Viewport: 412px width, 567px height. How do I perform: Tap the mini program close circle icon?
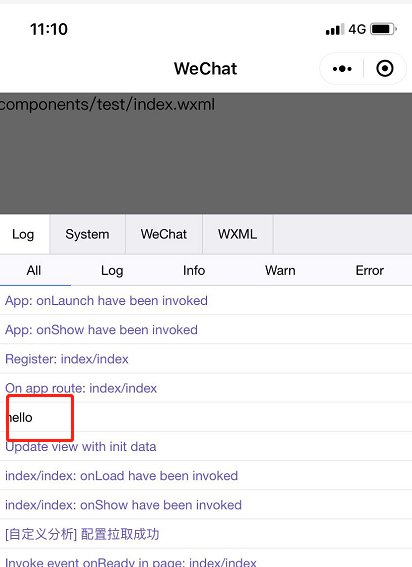385,69
